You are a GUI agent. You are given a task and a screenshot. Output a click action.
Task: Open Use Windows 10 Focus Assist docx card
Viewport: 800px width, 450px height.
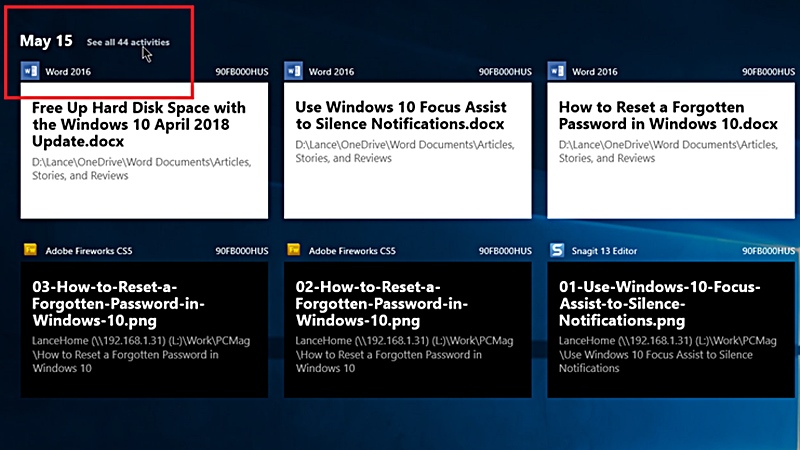pos(407,150)
